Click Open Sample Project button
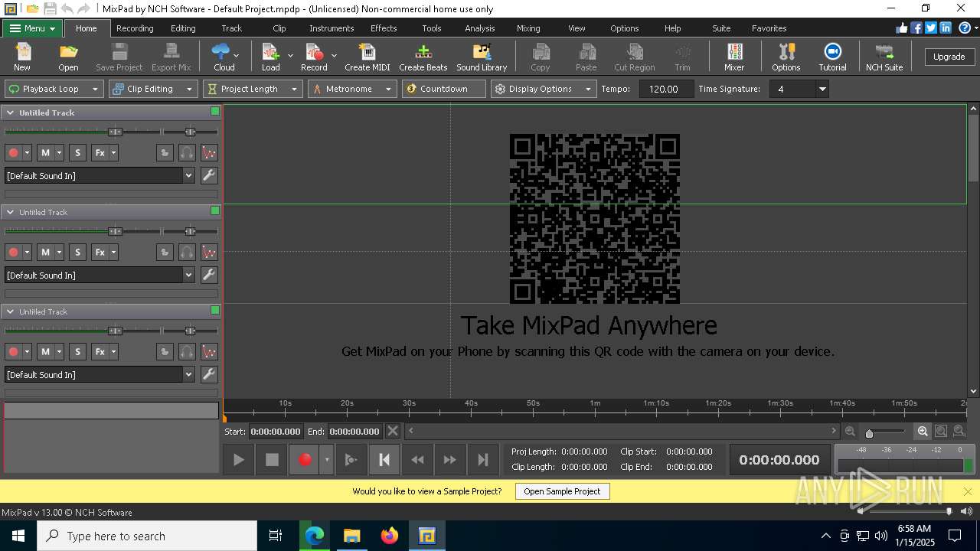 pos(562,491)
